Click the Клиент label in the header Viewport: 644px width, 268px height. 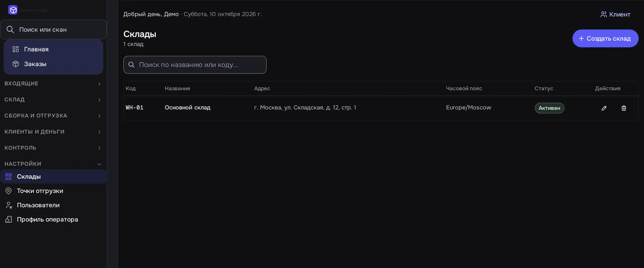pyautogui.click(x=620, y=14)
